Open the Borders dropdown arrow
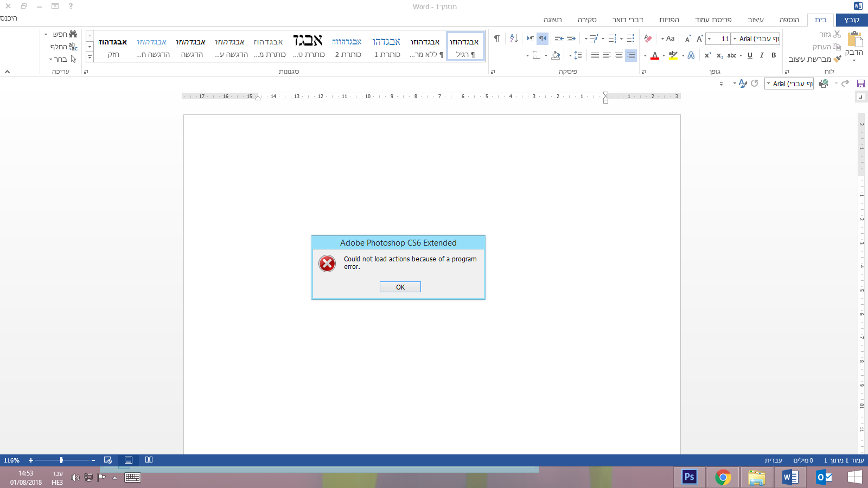Image resolution: width=868 pixels, height=488 pixels. 527,55
